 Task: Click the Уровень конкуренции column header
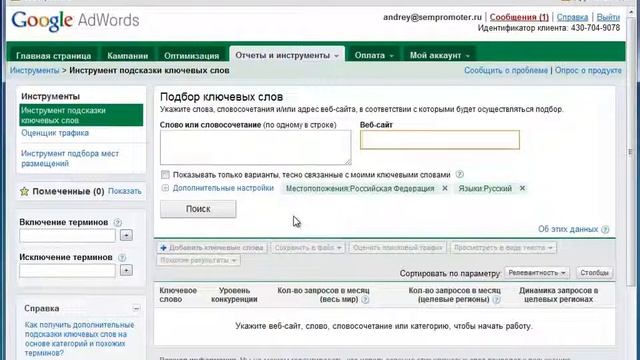pyautogui.click(x=234, y=295)
